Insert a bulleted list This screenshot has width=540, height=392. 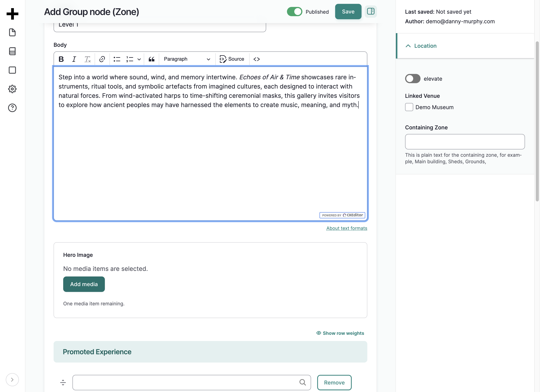pos(117,59)
